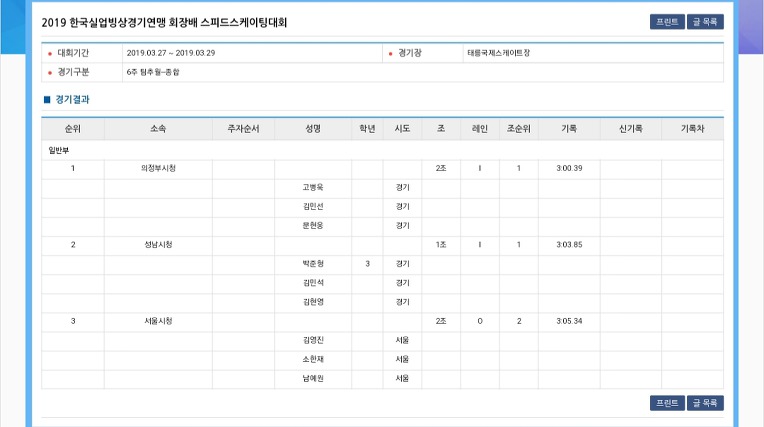Screen dimensions: 764x427
Task: Click the record 3:03.85
Action: click(x=569, y=245)
